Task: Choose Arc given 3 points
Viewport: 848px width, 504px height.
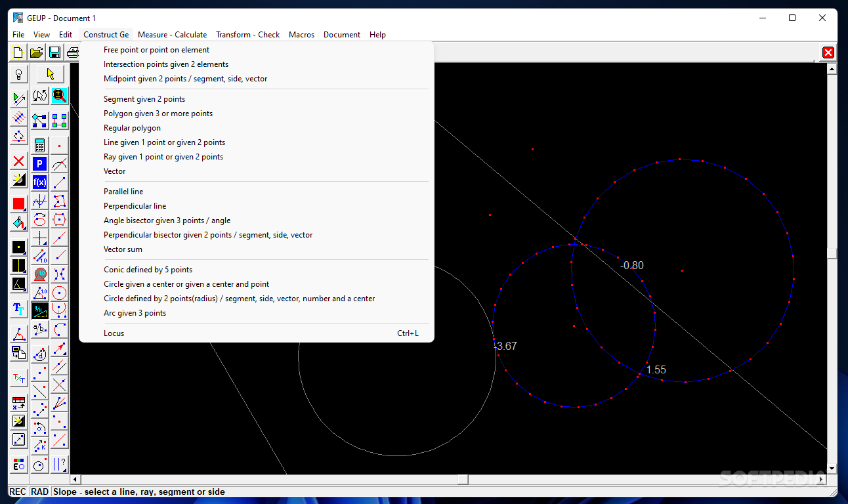Action: 257,313
